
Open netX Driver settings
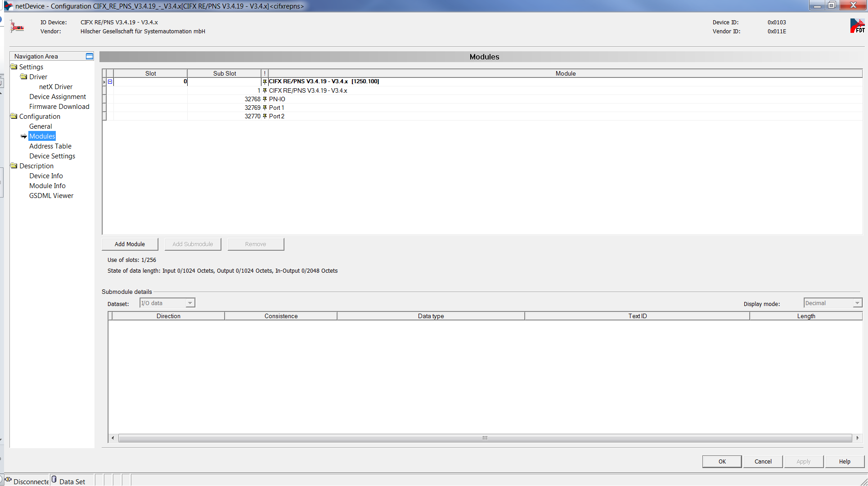56,86
